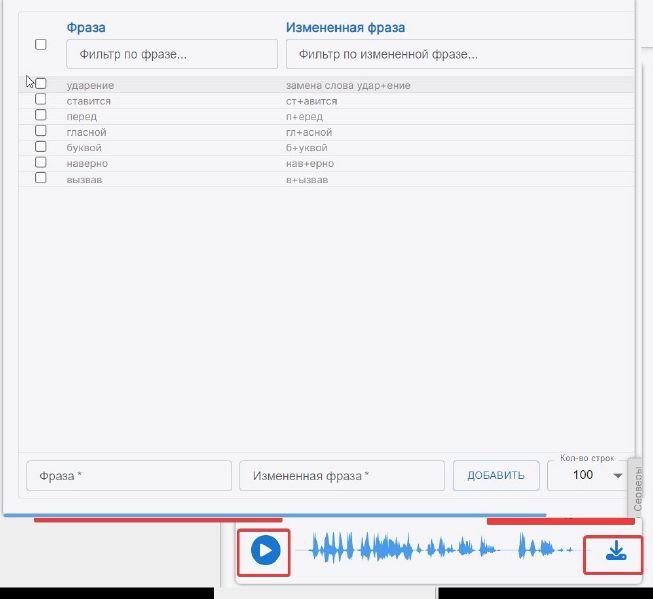653x599 pixels.
Task: Focus the Фильтр по фразе field
Action: point(172,54)
